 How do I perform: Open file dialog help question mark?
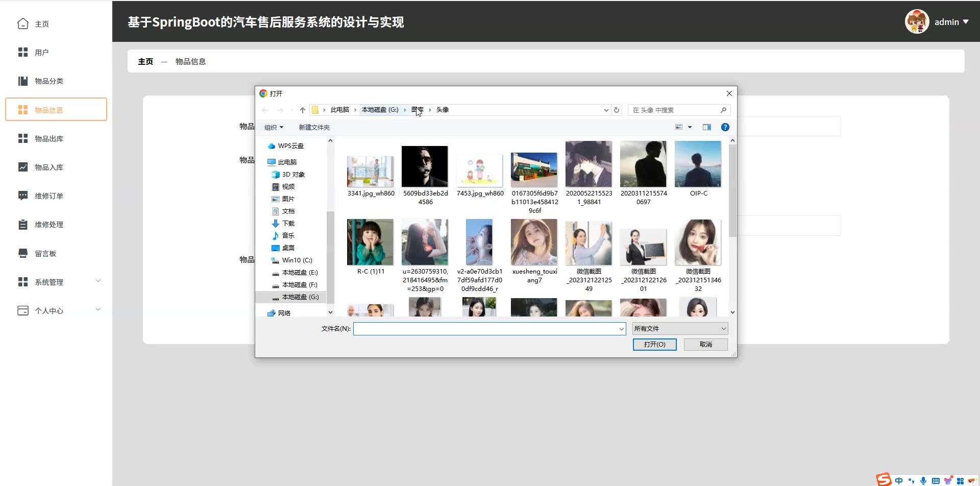point(725,127)
